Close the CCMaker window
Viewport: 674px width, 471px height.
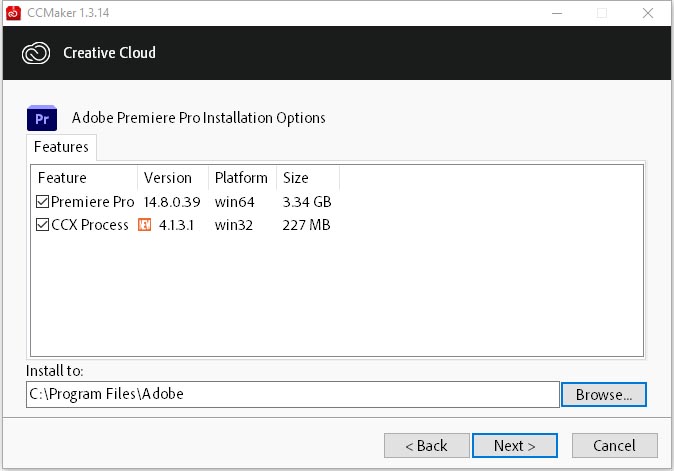point(647,13)
